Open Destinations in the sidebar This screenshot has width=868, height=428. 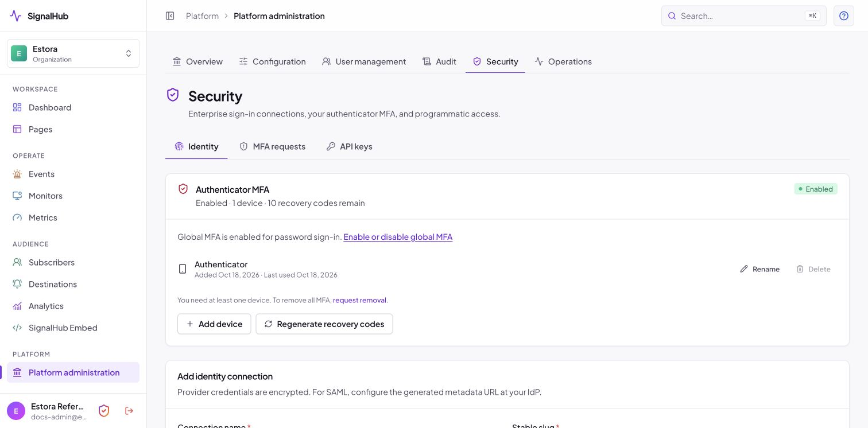point(73,284)
